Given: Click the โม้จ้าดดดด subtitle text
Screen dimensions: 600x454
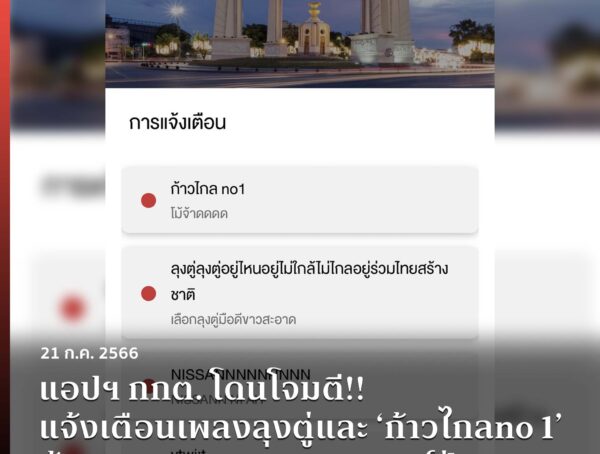Looking at the screenshot, I should [199, 214].
